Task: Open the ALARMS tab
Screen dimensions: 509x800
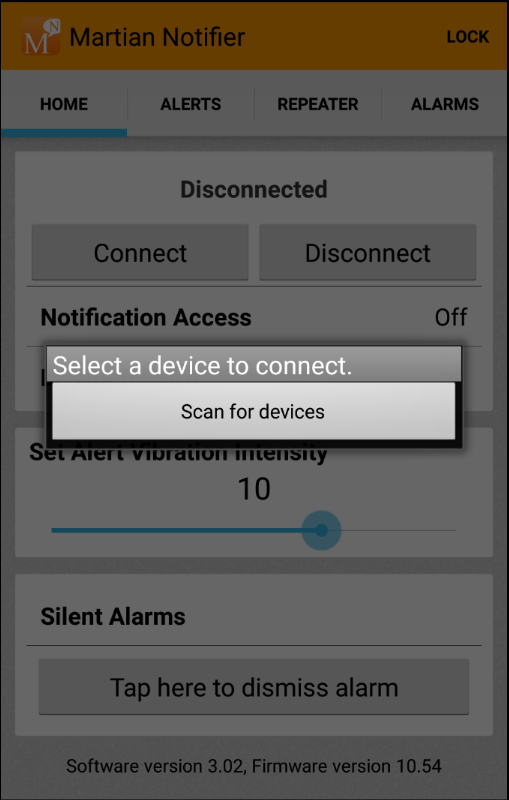Action: 445,104
